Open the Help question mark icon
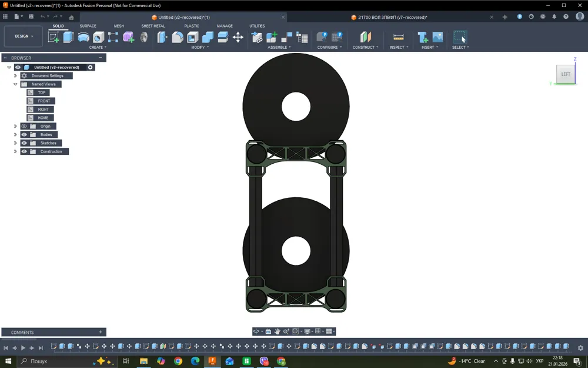Viewport: 588px width, 368px height. [566, 16]
